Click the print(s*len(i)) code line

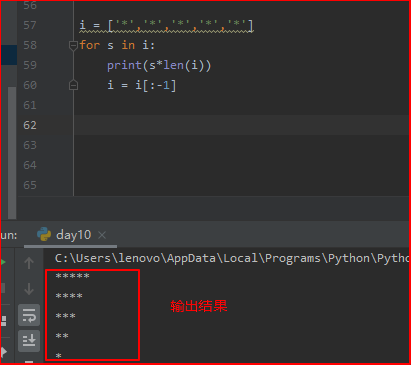(159, 65)
